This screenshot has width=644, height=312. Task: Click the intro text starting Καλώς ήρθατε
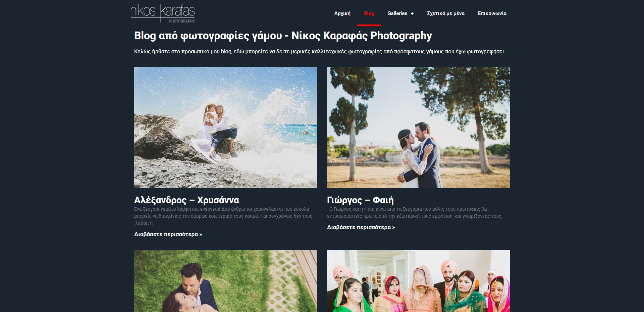(x=320, y=52)
